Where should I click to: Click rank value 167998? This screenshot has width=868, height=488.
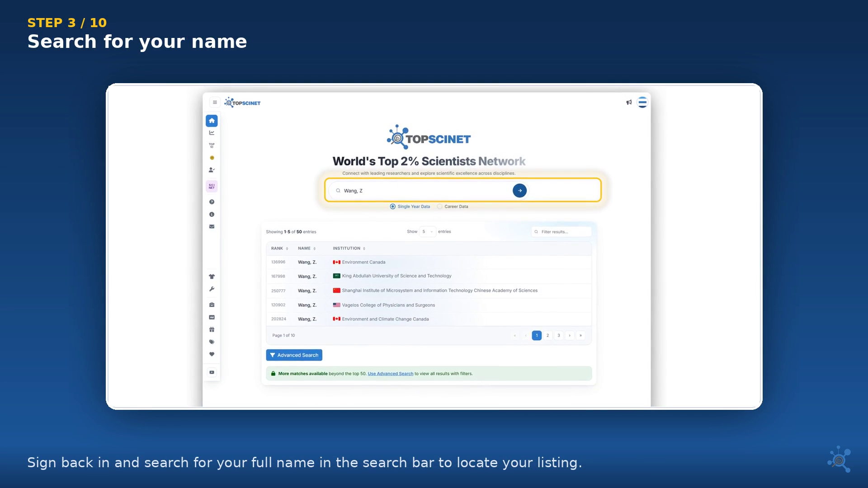coord(278,277)
